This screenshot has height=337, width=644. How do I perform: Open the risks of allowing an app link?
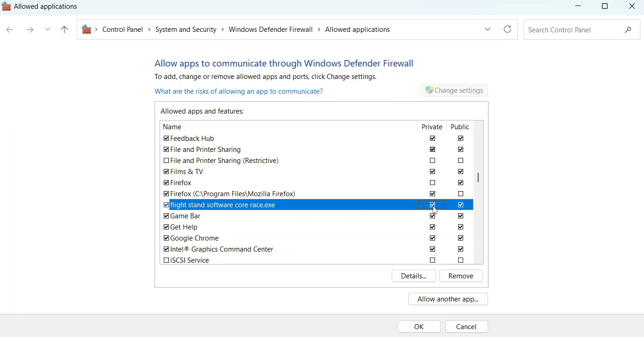pyautogui.click(x=239, y=91)
